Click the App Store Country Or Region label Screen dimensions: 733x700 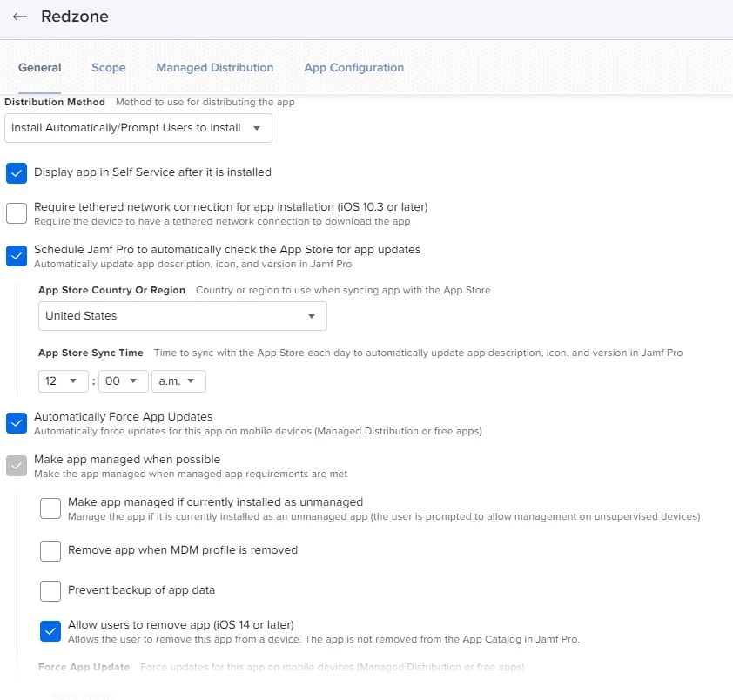click(111, 290)
